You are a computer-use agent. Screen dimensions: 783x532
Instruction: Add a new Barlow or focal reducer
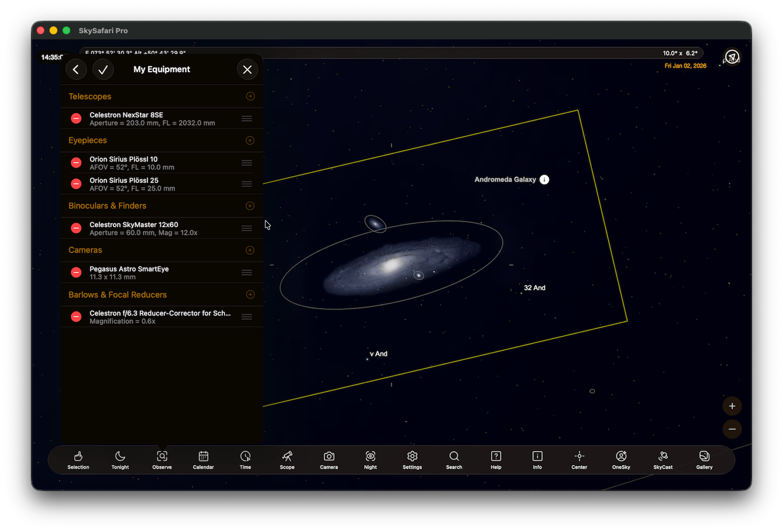(250, 295)
